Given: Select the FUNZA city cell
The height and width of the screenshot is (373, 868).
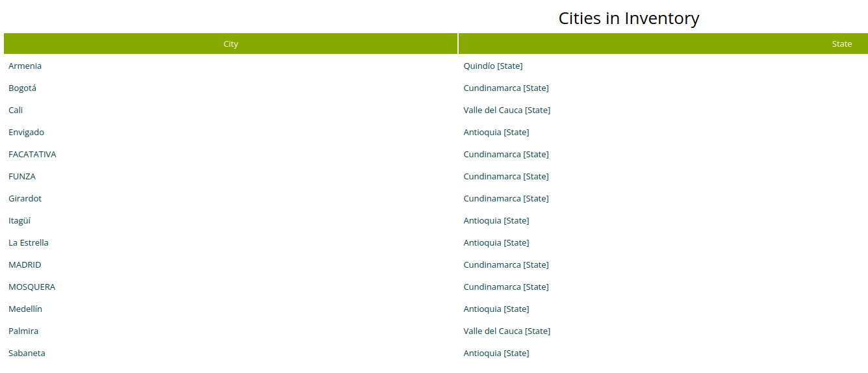Looking at the screenshot, I should point(22,177).
